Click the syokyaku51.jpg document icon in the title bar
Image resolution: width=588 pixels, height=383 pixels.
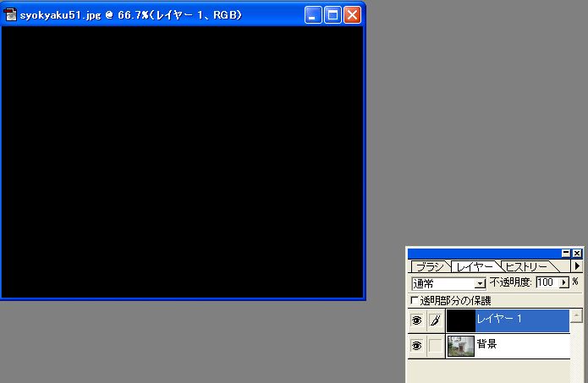pos(11,15)
